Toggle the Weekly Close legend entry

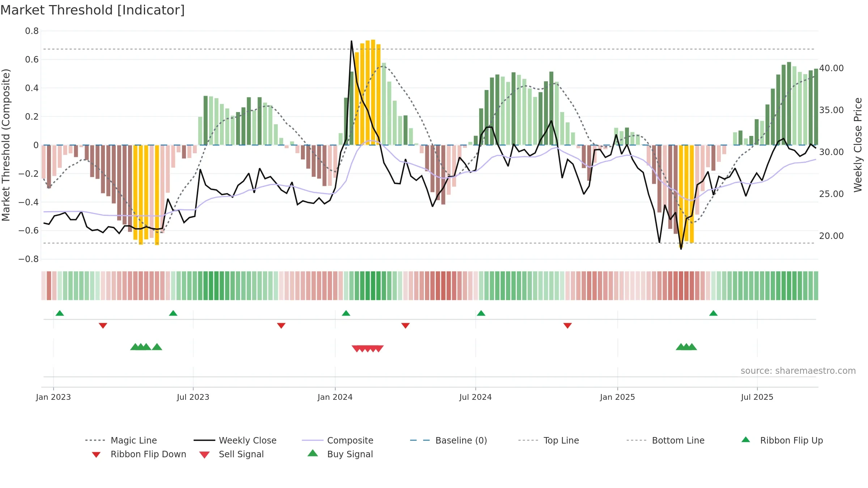point(235,440)
